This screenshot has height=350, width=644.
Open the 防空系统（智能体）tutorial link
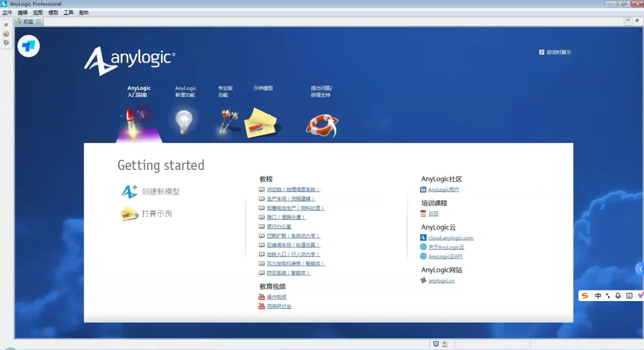pyautogui.click(x=289, y=272)
